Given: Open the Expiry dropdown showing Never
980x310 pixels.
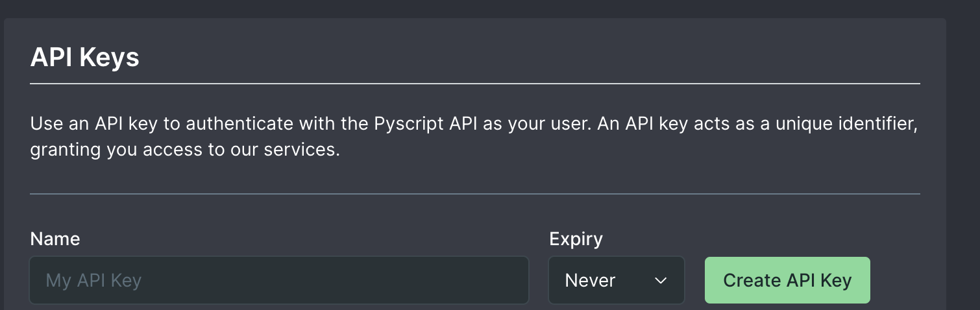Looking at the screenshot, I should click(617, 280).
